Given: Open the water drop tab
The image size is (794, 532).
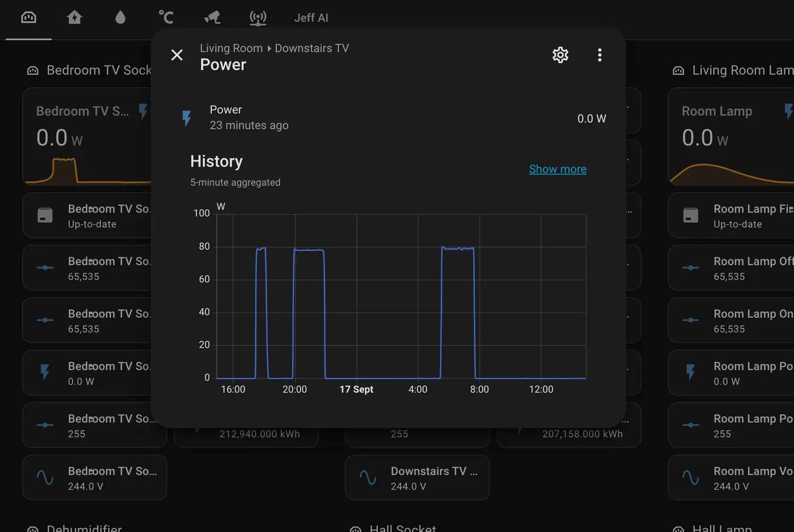Looking at the screenshot, I should point(120,18).
